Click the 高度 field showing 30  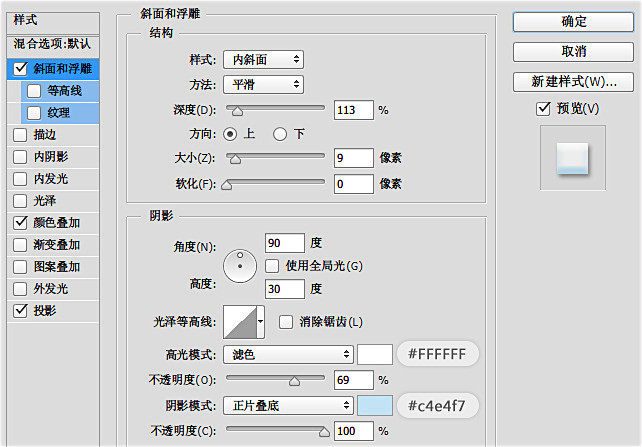(285, 289)
